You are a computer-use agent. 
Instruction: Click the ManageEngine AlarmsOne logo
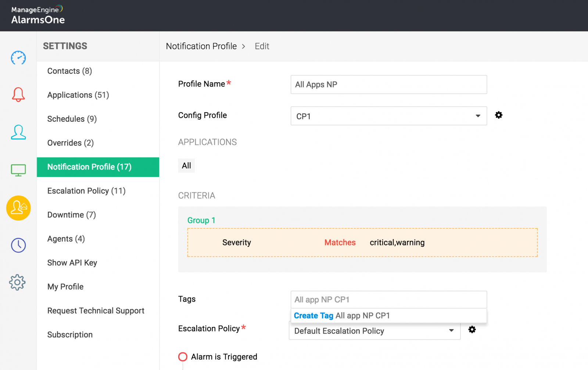pyautogui.click(x=38, y=15)
